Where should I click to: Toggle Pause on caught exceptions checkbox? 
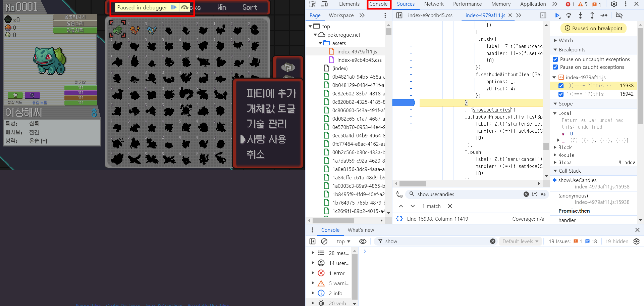(555, 67)
